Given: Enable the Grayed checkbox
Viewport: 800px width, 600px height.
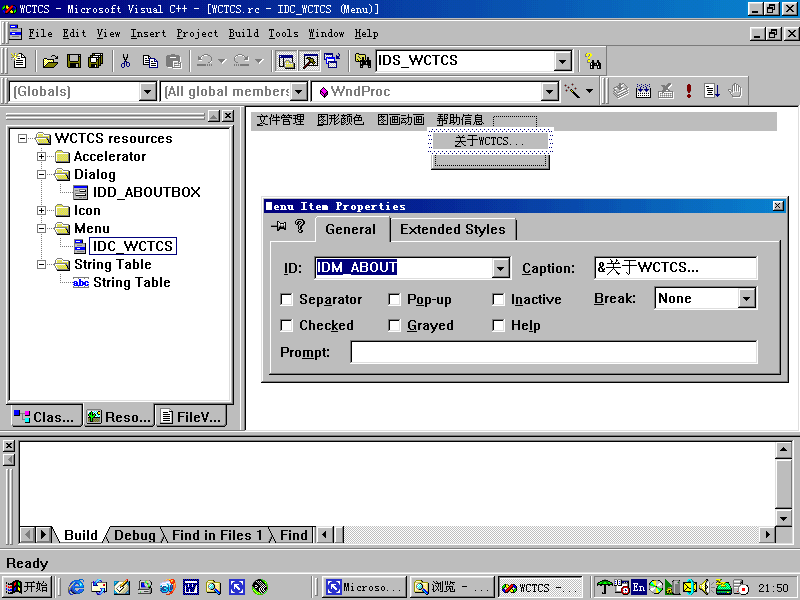Looking at the screenshot, I should 394,326.
